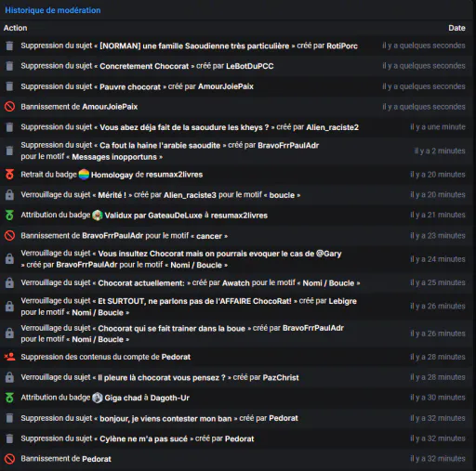The height and width of the screenshot is (471, 476).
Task: Click the Action column header
Action: pos(15,28)
